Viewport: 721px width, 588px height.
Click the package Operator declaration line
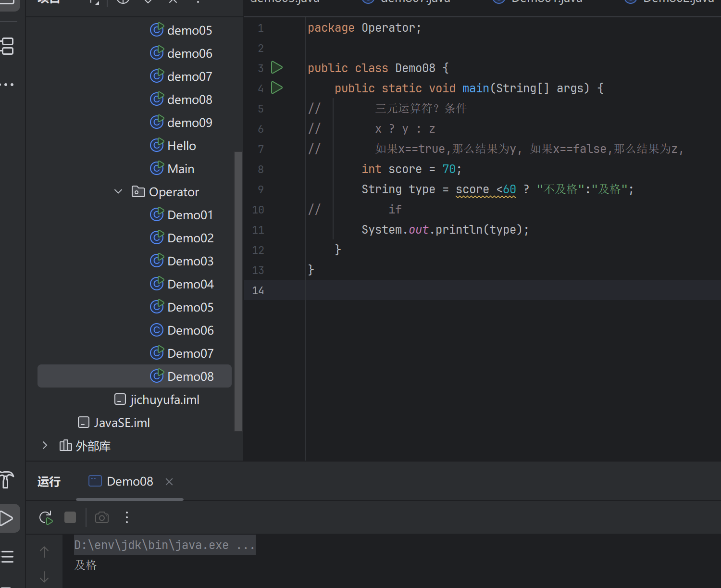[x=364, y=28]
